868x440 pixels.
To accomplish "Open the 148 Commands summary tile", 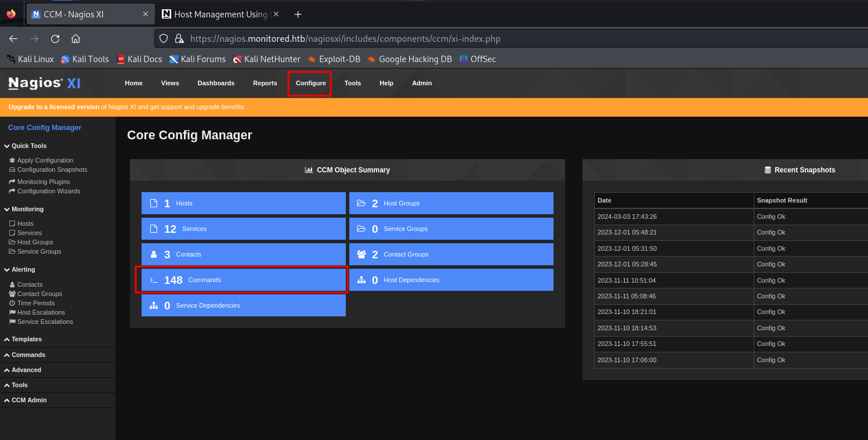I will 244,280.
